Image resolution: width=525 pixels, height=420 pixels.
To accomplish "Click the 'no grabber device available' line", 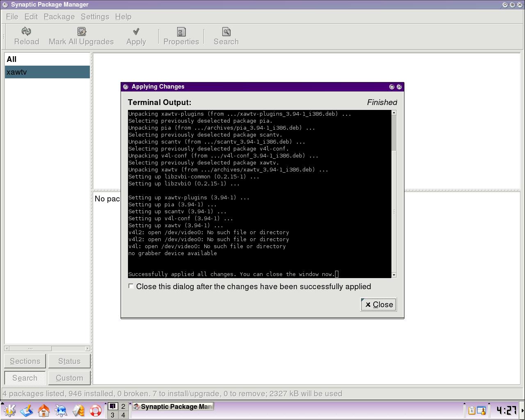I will (x=173, y=253).
